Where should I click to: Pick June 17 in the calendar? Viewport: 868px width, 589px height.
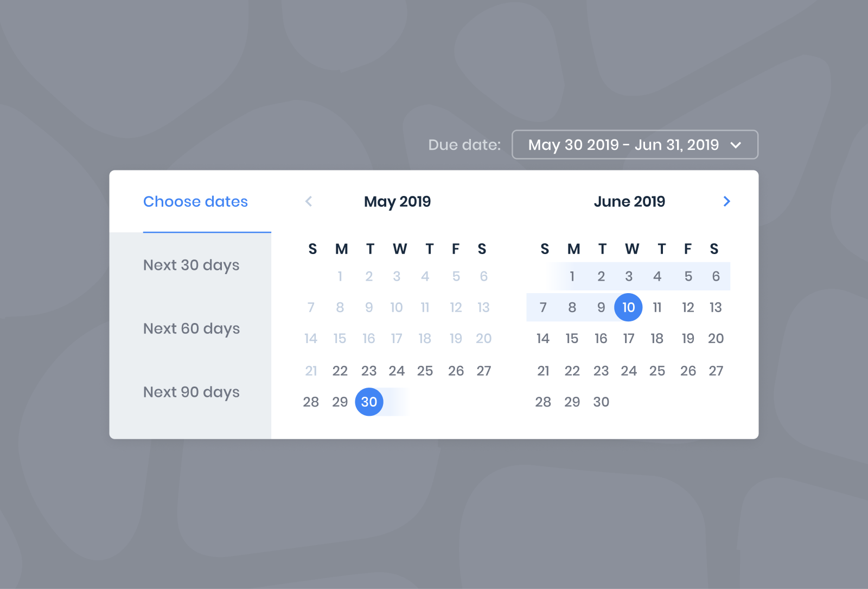(629, 339)
